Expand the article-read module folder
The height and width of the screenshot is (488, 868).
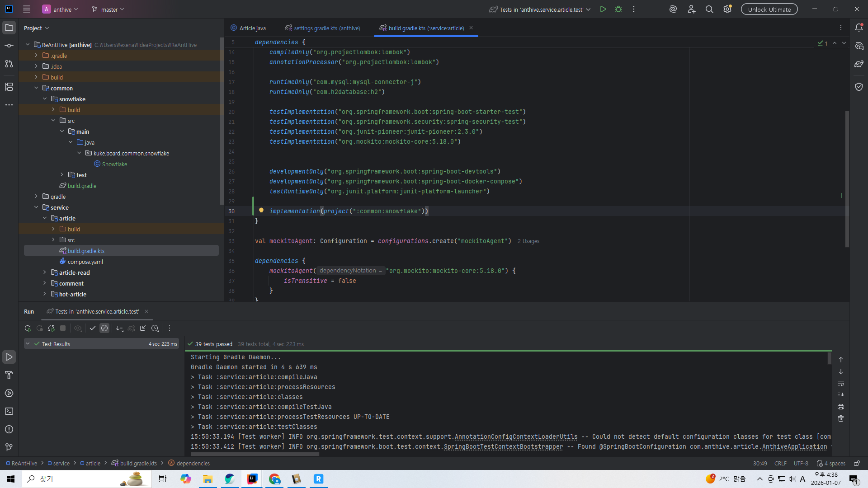click(45, 272)
